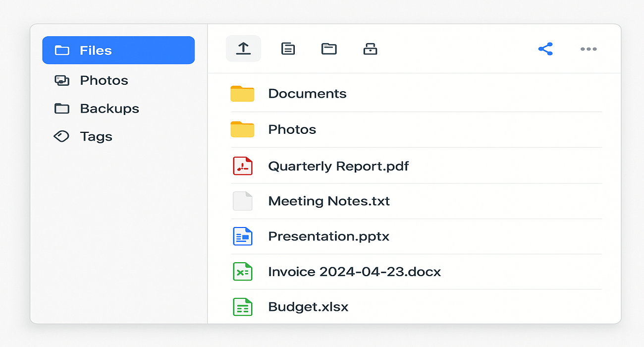Click the gray file icon for Meeting Notes
This screenshot has width=644, height=347.
click(x=243, y=201)
